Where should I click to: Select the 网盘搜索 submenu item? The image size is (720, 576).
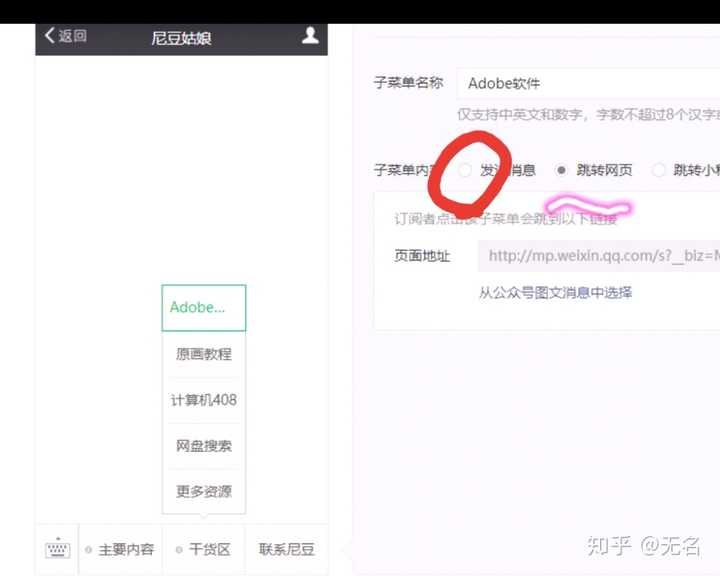[204, 446]
